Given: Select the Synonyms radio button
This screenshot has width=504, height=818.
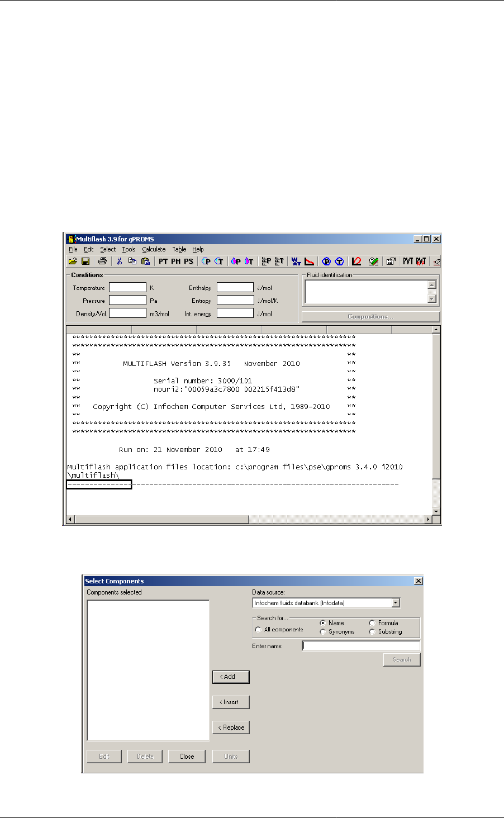Looking at the screenshot, I should click(x=322, y=632).
